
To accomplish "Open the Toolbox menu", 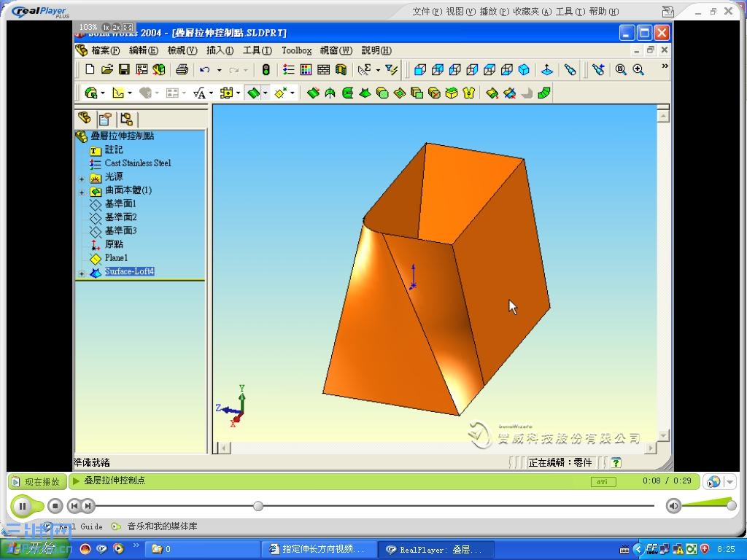I will click(296, 50).
